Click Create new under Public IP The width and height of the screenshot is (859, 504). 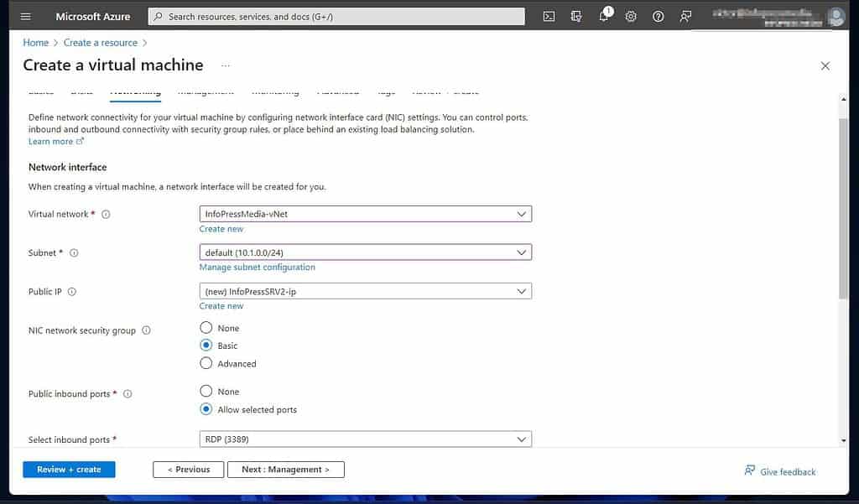(x=221, y=306)
